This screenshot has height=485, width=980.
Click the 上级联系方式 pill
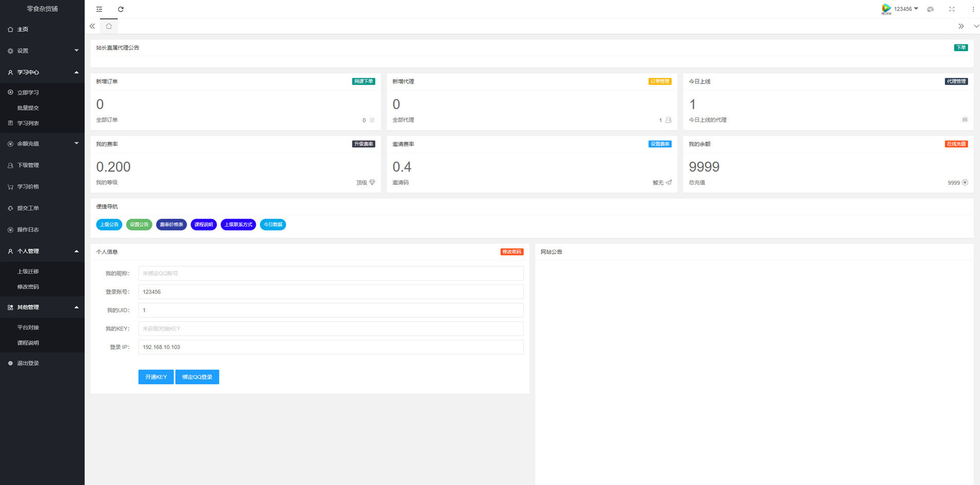pos(238,224)
